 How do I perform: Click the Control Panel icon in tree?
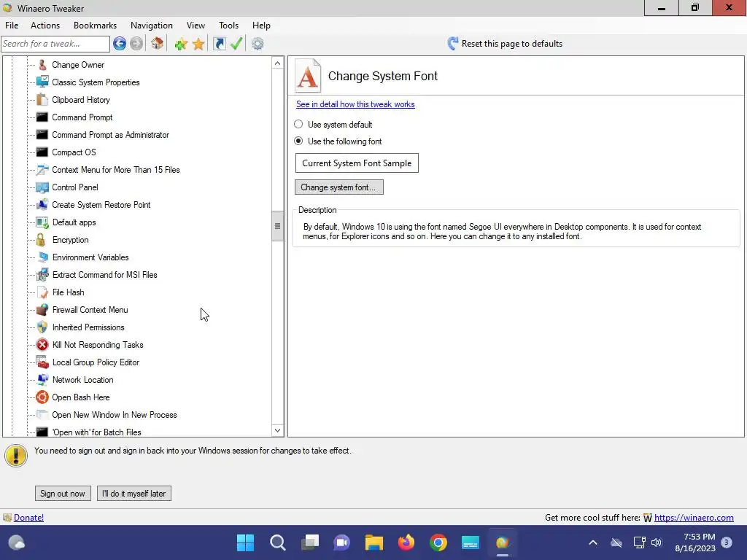[42, 187]
